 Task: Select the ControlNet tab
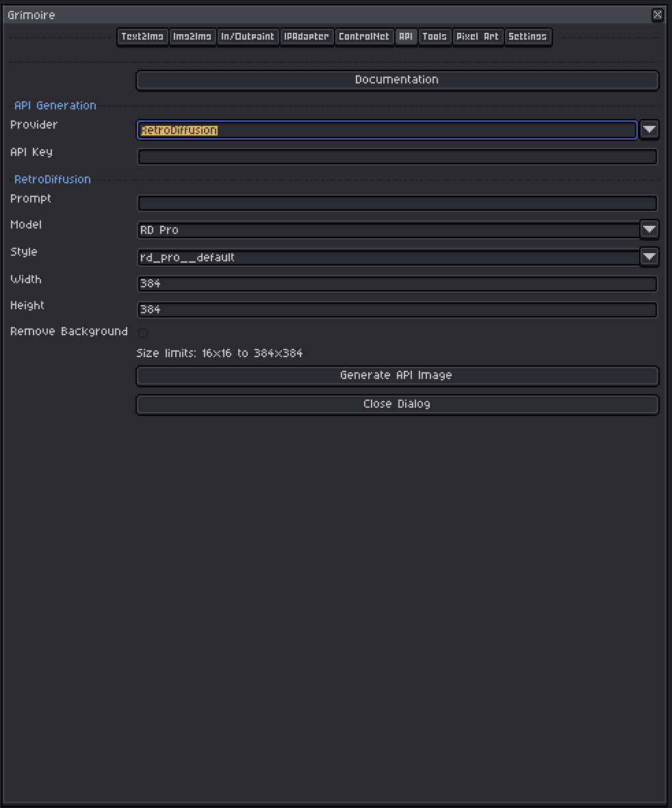point(364,36)
